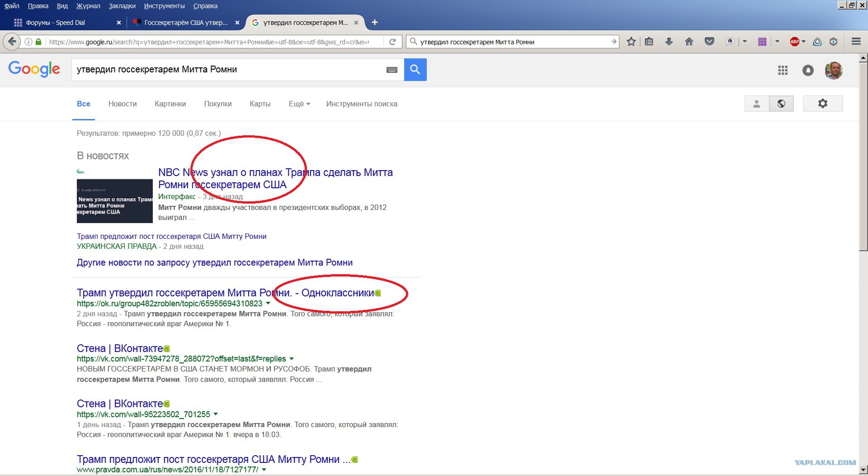Open dropdown arrow next to pravda.com.ua URL
The width and height of the screenshot is (868, 476).
click(264, 470)
